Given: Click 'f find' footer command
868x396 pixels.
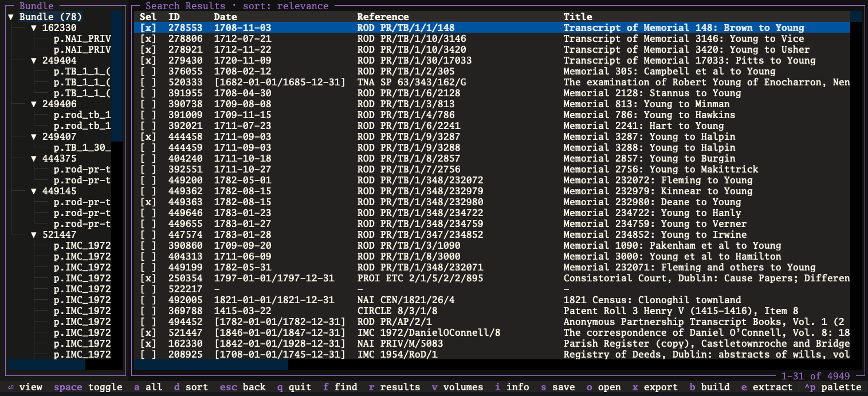Looking at the screenshot, I should click(340, 387).
